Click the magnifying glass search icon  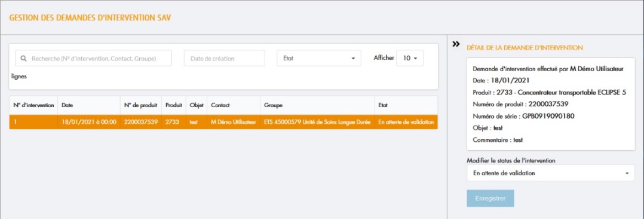click(24, 59)
